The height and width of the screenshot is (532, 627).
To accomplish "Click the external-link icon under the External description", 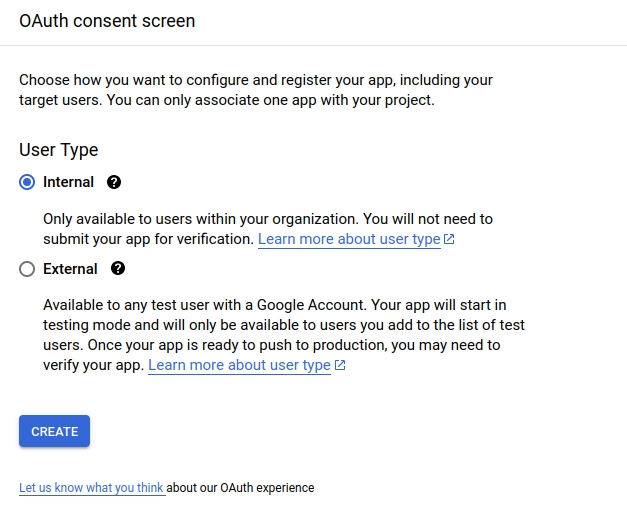I will coord(340,366).
